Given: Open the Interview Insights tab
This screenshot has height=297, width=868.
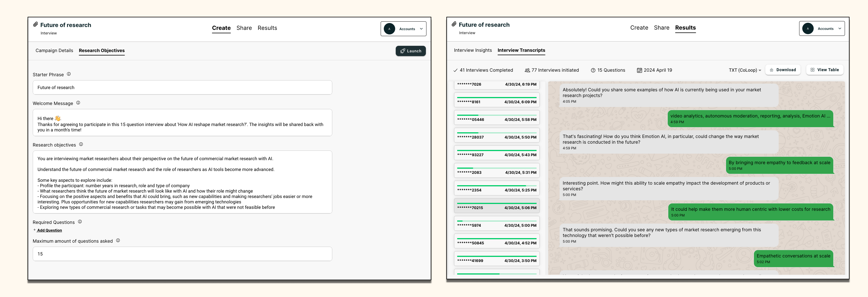Looking at the screenshot, I should 473,50.
